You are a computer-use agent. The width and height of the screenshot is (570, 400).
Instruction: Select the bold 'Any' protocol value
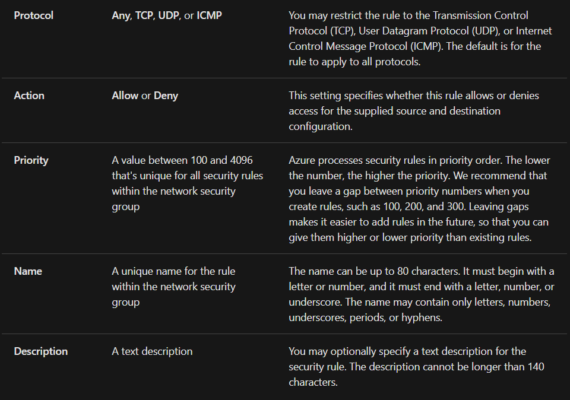[121, 16]
